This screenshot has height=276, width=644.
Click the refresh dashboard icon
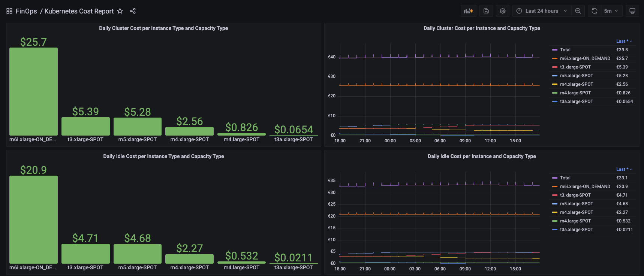pyautogui.click(x=594, y=11)
